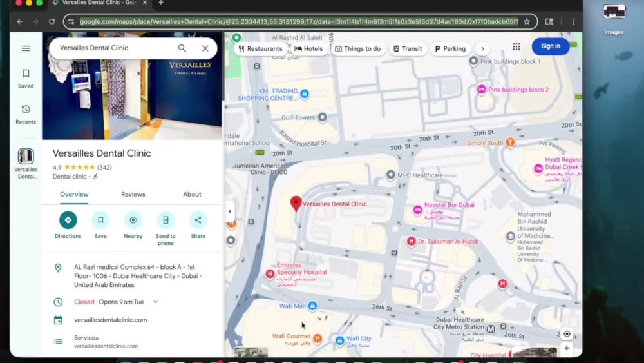Screen dimensions: 644x363
Task: Select Dubai Healthcare City Metro Station marker
Action: click(491, 329)
